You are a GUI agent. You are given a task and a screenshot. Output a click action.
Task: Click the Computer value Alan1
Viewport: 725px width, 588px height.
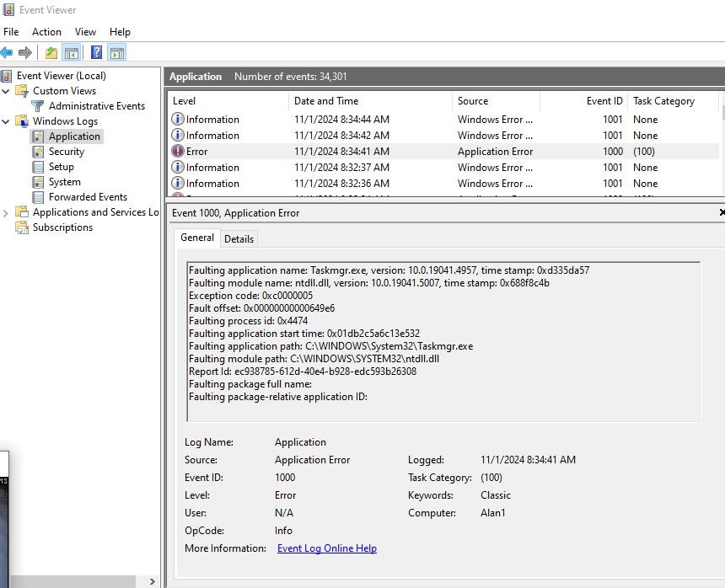493,513
